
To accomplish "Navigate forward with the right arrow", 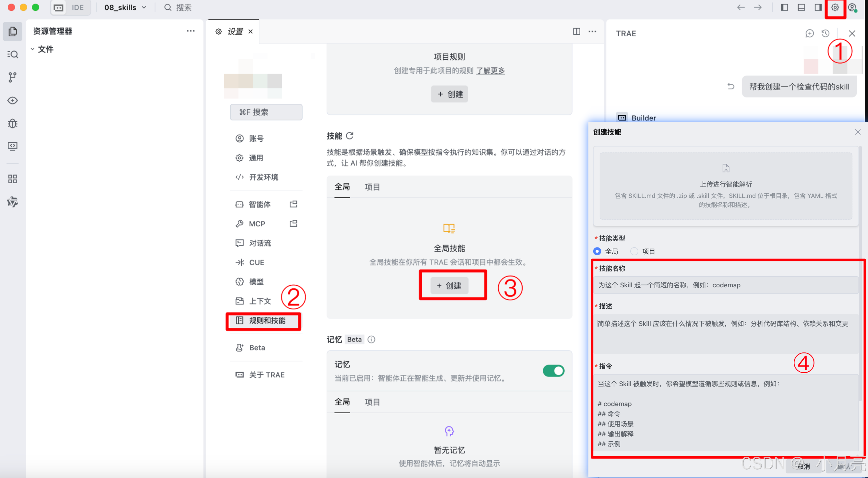I will pyautogui.click(x=758, y=7).
